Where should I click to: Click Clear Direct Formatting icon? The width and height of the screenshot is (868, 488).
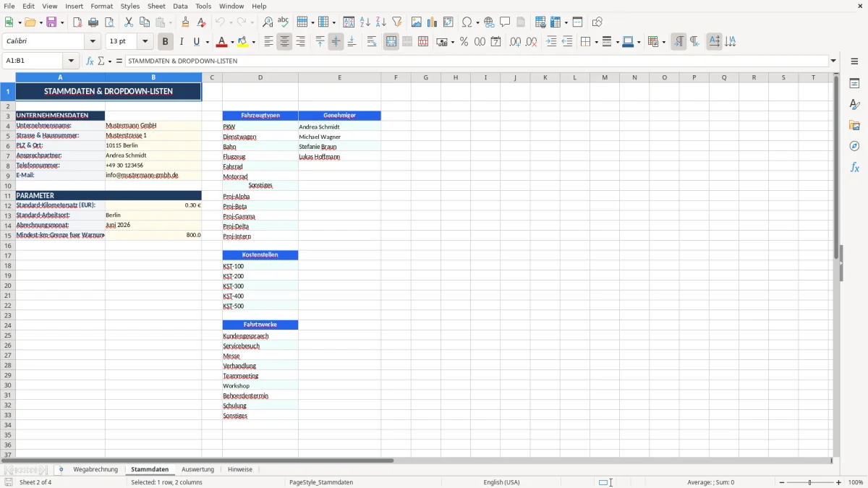(202, 22)
